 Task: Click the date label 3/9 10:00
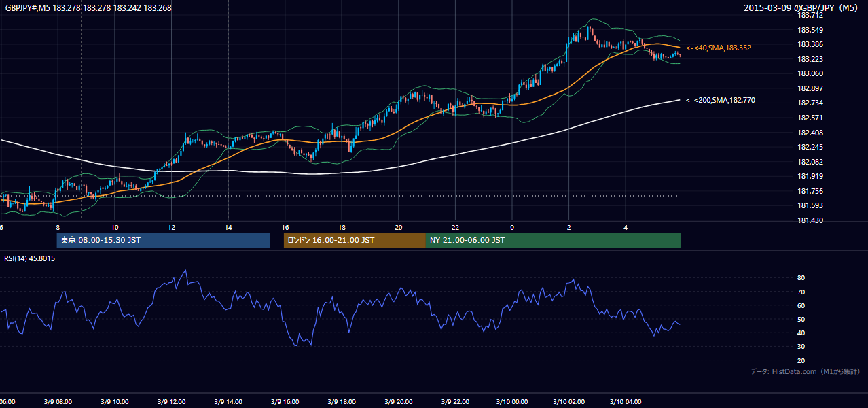[115, 402]
